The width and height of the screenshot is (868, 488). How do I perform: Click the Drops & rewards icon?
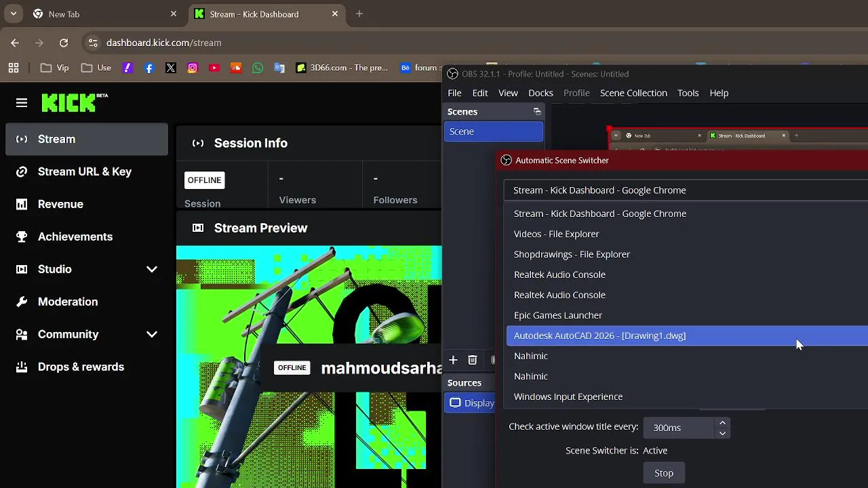(22, 367)
